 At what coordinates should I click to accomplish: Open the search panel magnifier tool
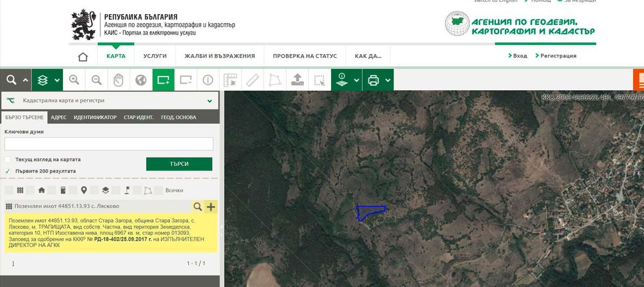pos(12,80)
